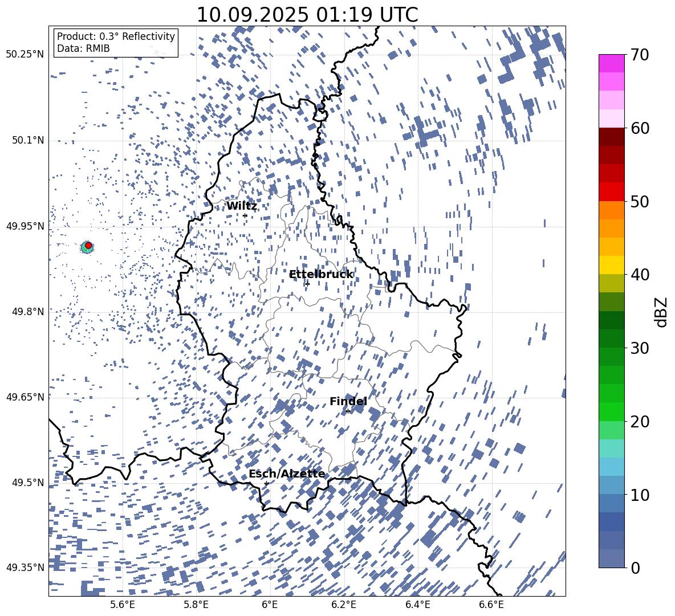Click the Wiltz city label

tap(242, 206)
